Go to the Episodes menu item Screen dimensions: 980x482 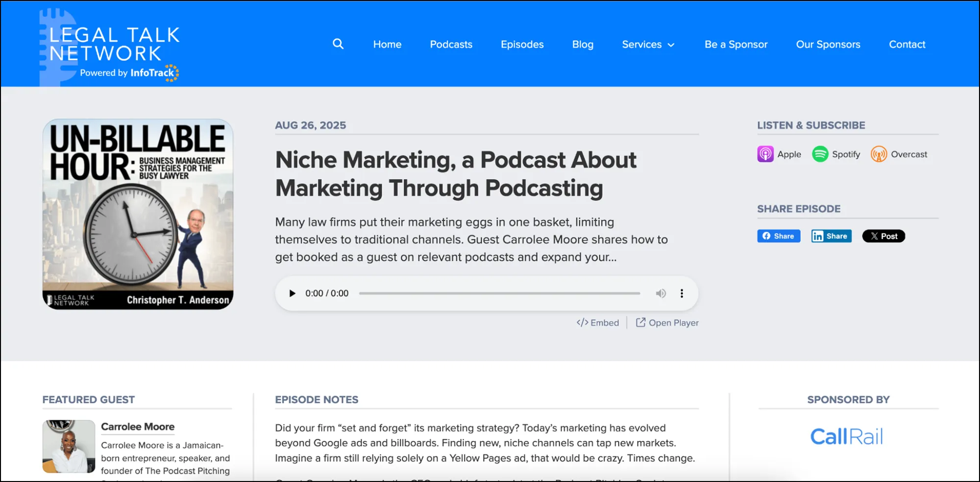[x=522, y=44]
